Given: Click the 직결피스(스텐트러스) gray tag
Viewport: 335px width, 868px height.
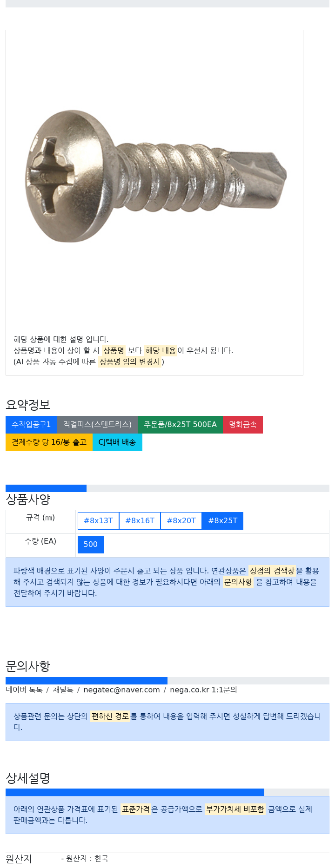Looking at the screenshot, I should pyautogui.click(x=97, y=425).
